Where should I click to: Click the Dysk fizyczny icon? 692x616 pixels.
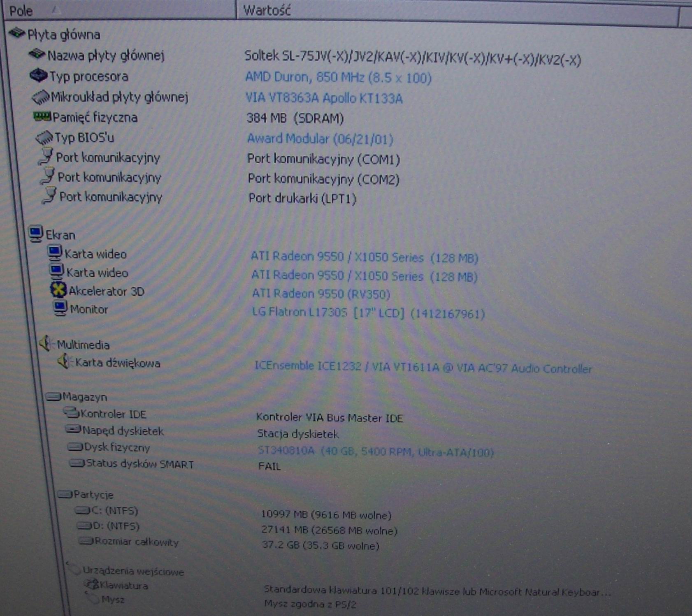pyautogui.click(x=75, y=447)
